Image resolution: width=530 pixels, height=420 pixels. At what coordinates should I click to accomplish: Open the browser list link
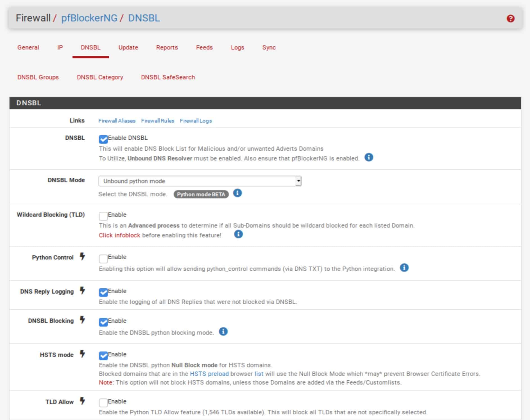click(259, 374)
